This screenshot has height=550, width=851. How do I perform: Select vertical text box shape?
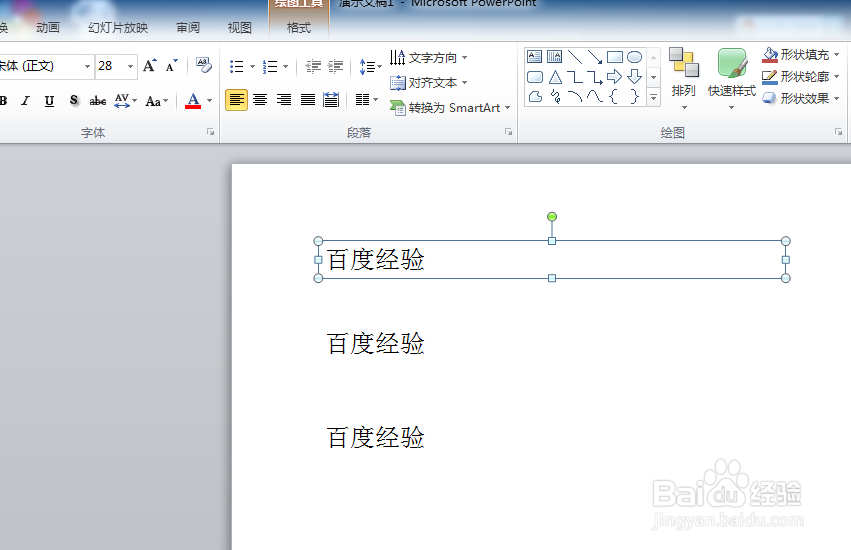click(554, 56)
